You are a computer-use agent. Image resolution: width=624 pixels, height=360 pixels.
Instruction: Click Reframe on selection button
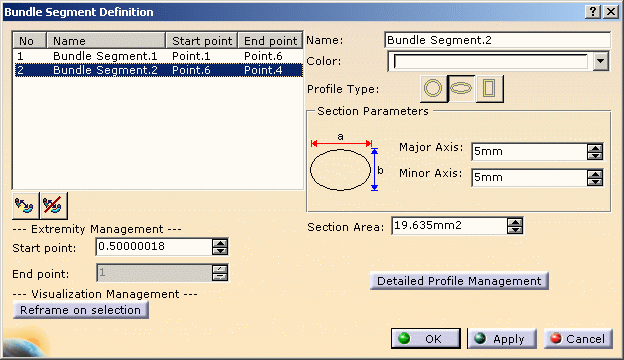coord(81,310)
